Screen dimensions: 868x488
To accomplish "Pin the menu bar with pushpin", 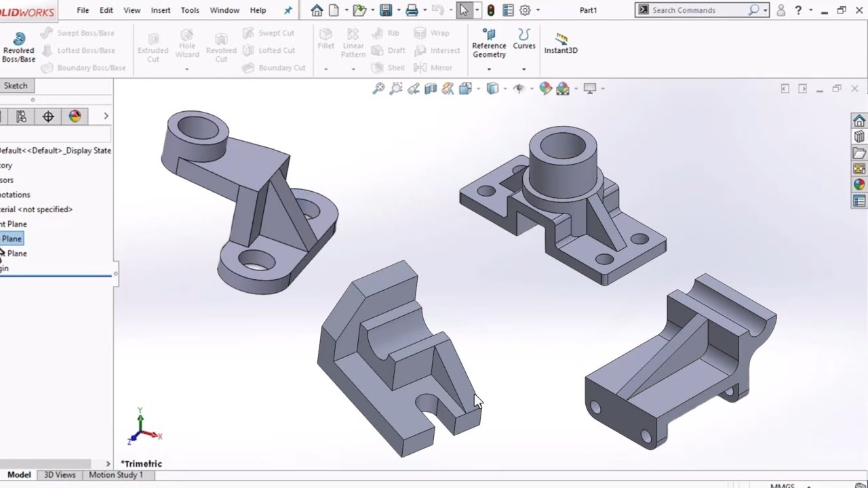I will coord(288,10).
